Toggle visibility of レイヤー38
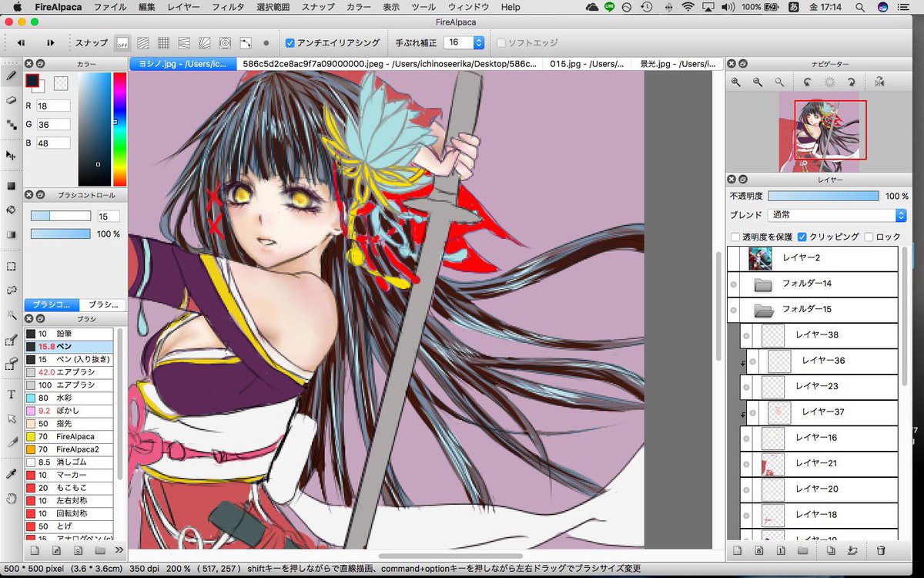924x578 pixels. point(746,335)
